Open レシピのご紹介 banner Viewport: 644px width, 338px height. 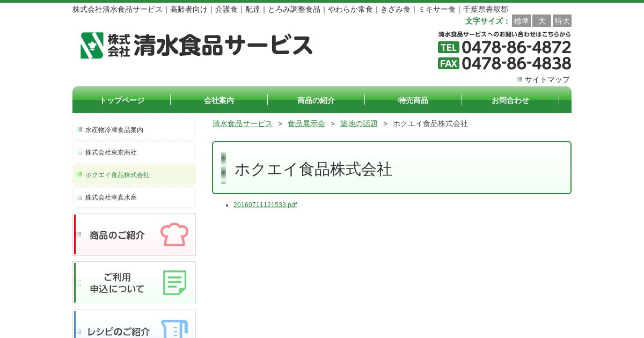click(134, 324)
